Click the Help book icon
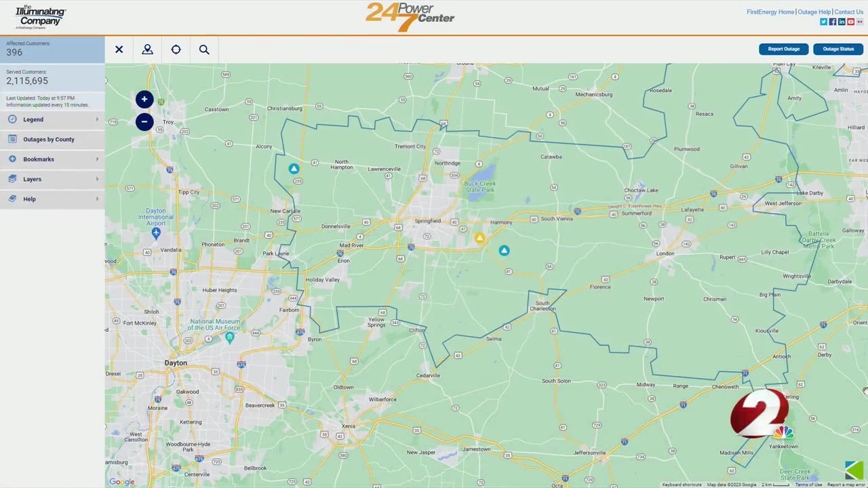This screenshot has width=868, height=488. click(12, 199)
